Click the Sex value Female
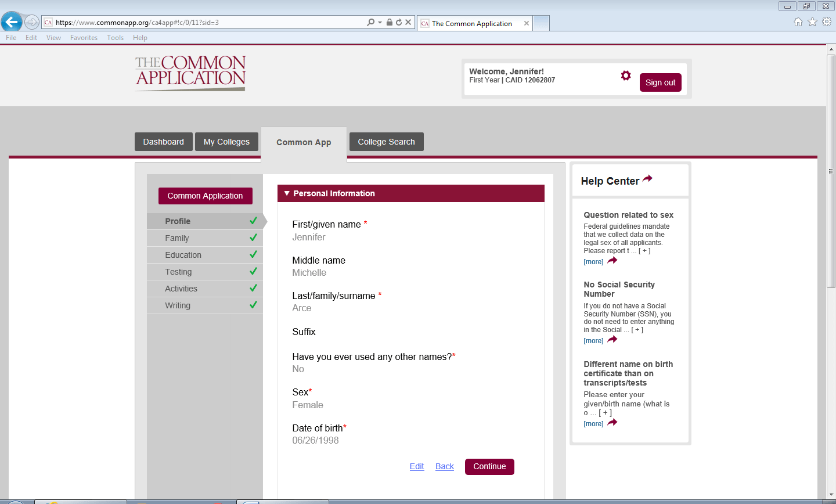This screenshot has width=836, height=504. [308, 405]
